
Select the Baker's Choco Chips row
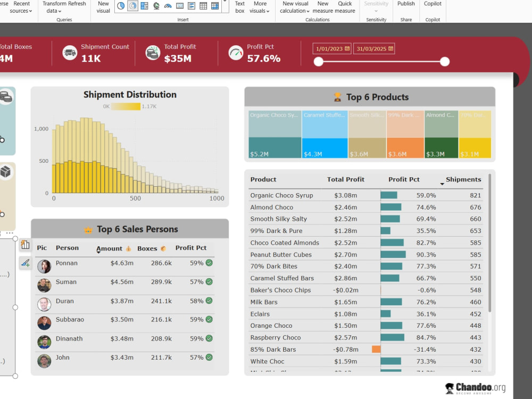[365, 290]
